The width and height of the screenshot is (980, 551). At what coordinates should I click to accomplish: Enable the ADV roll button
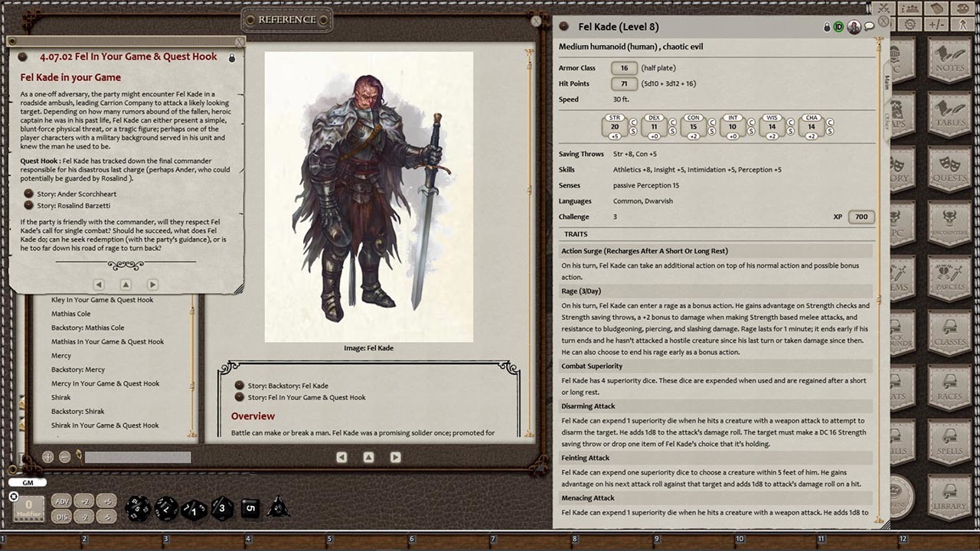point(61,501)
